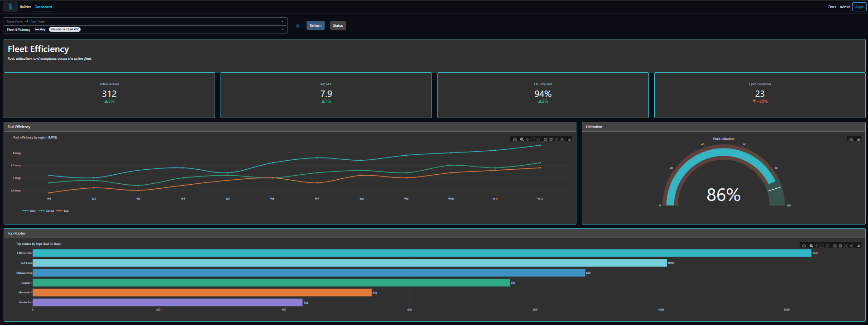
Task: Click the app logo icon
Action: click(10, 7)
